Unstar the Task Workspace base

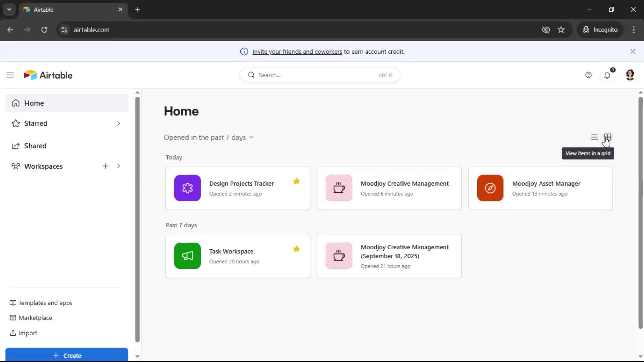pos(297,249)
